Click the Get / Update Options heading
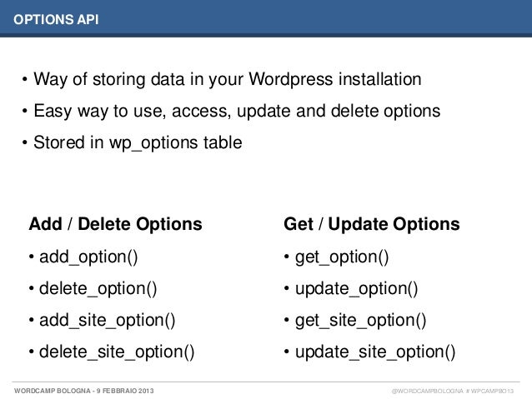532x399 pixels. (372, 224)
